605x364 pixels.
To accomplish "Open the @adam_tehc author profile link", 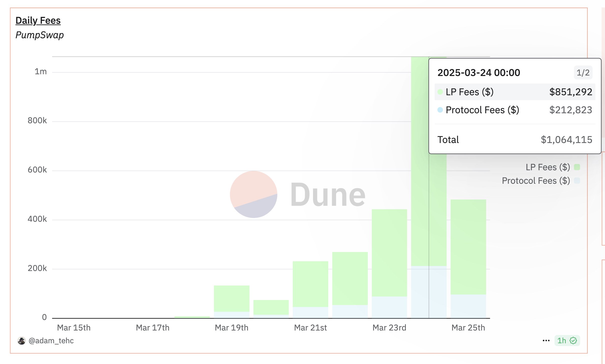I will (x=51, y=340).
